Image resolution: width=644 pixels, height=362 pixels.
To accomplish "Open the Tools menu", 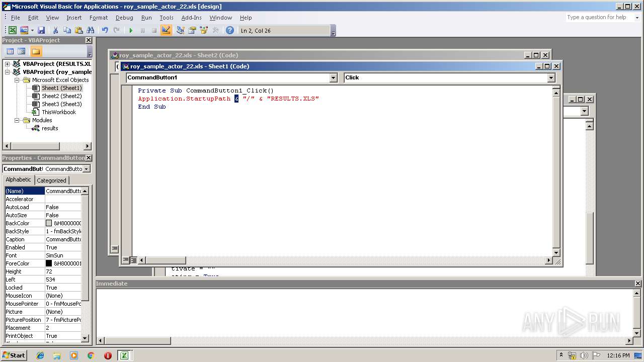I will [167, 18].
